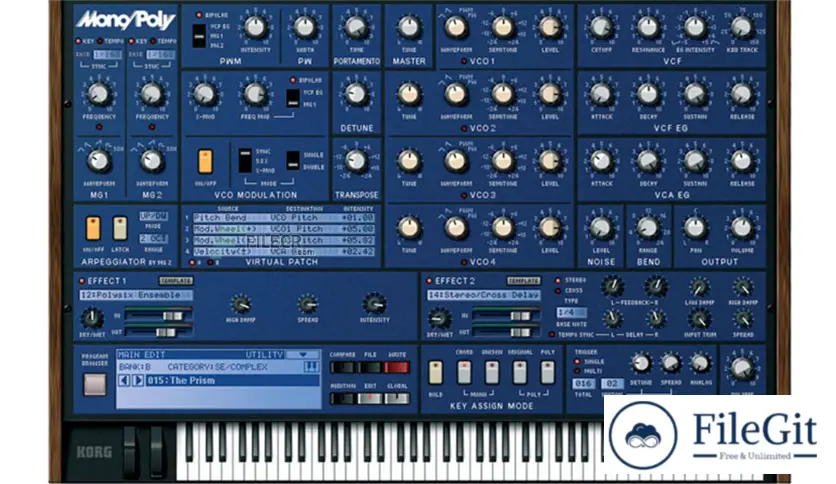Select the Unison key assign switch

point(492,372)
